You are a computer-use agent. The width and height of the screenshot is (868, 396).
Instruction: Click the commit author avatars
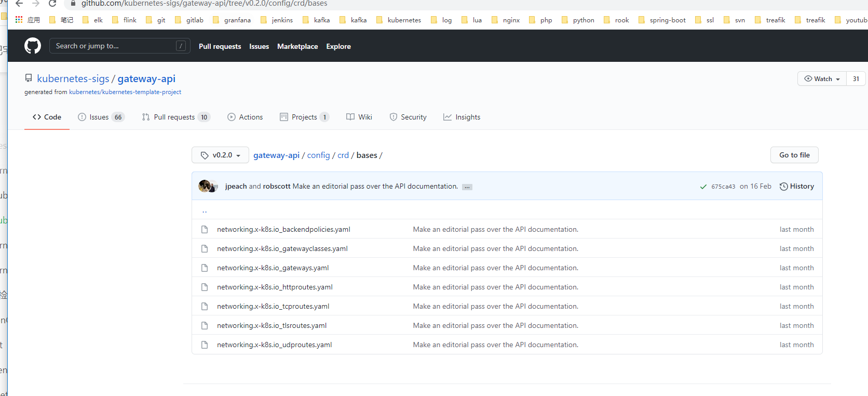click(208, 186)
